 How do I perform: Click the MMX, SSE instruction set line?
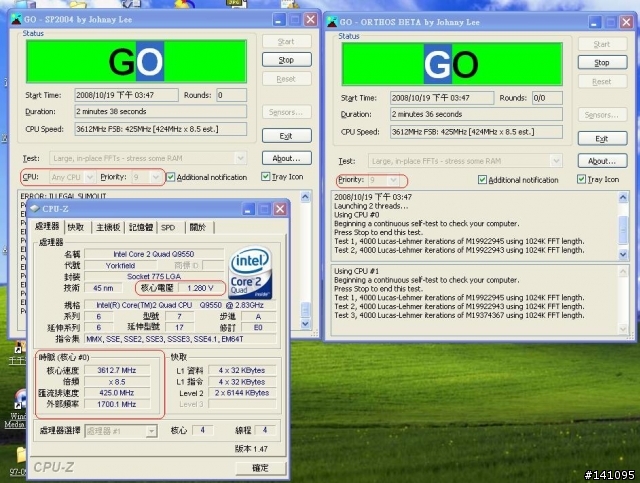click(x=180, y=339)
